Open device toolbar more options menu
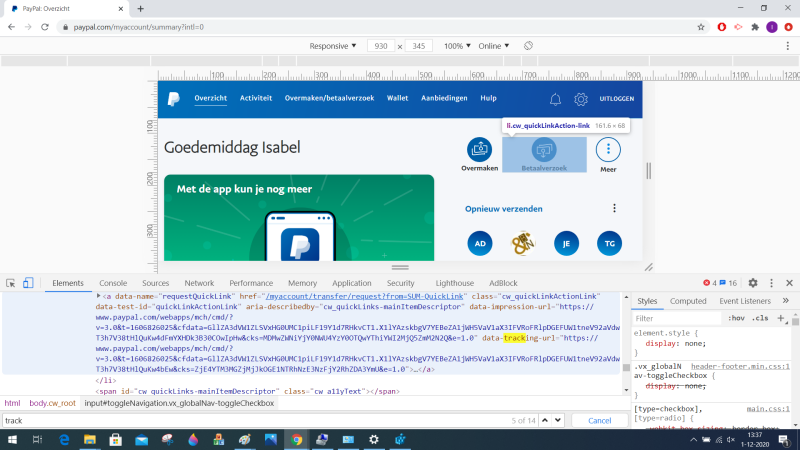This screenshot has width=800, height=450. pos(788,45)
